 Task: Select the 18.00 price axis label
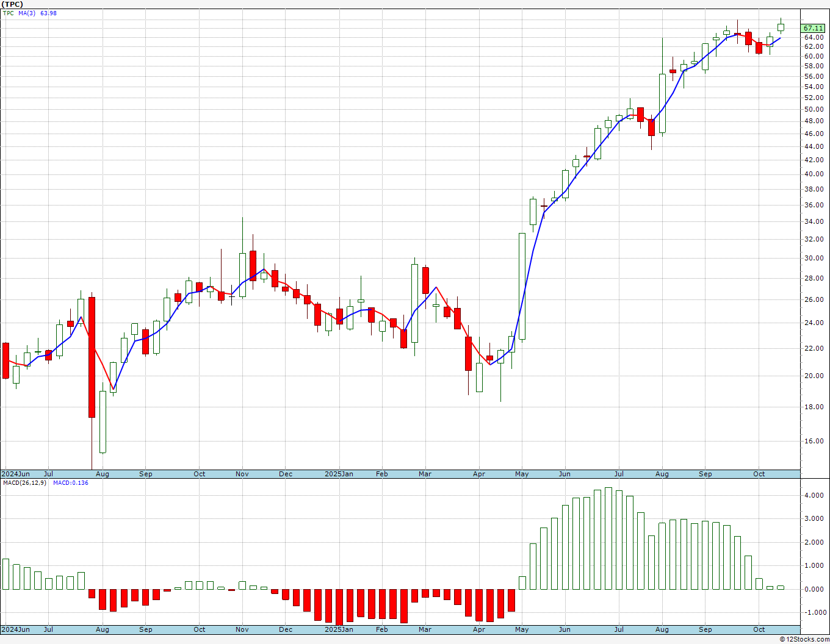[814, 407]
